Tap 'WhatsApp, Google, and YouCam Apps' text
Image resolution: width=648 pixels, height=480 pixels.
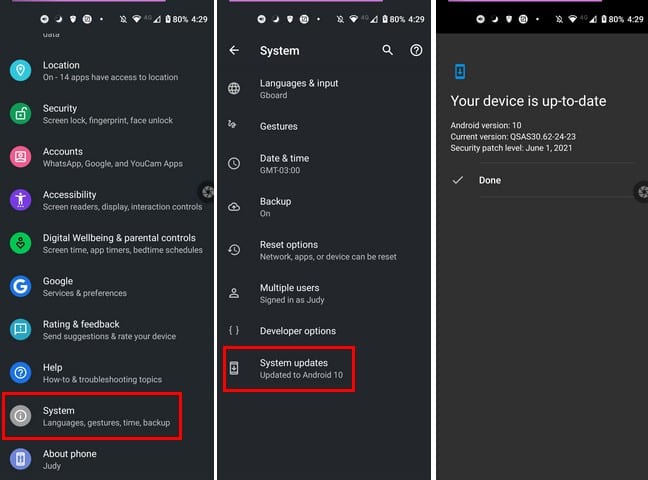(112, 164)
